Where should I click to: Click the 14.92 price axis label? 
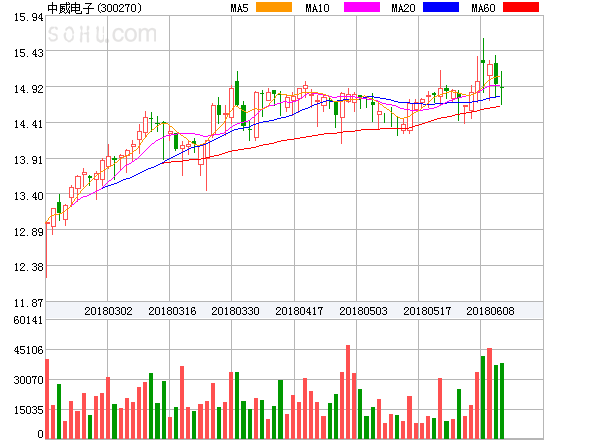[x=28, y=89]
